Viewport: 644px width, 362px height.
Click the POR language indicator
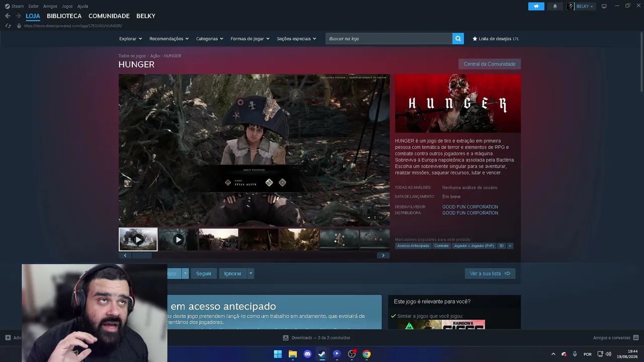click(588, 354)
